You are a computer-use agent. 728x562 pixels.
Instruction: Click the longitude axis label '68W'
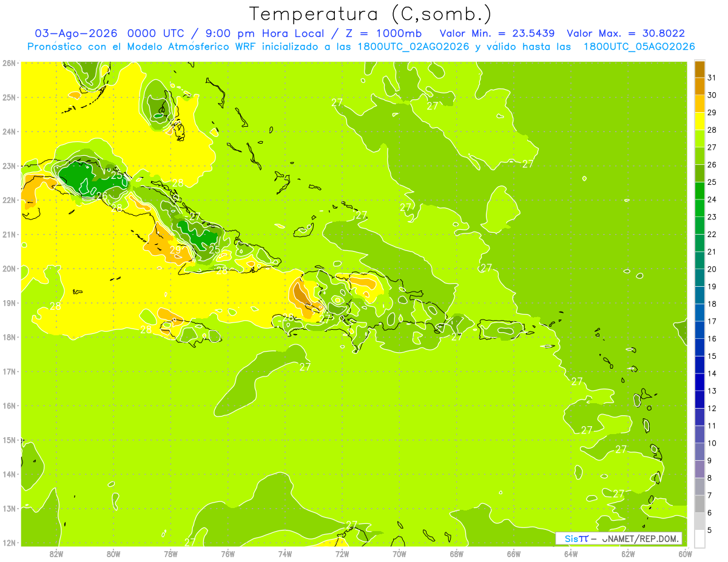pos(456,554)
